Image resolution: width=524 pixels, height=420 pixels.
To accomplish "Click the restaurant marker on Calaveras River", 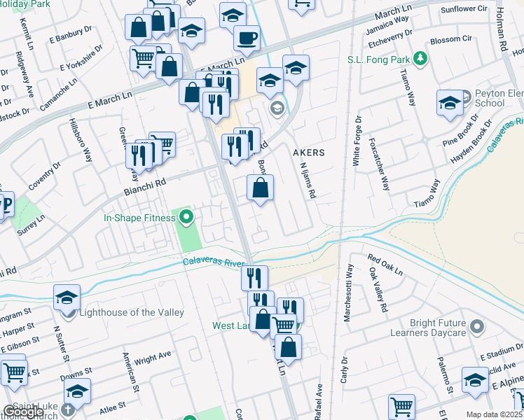I will point(254,278).
